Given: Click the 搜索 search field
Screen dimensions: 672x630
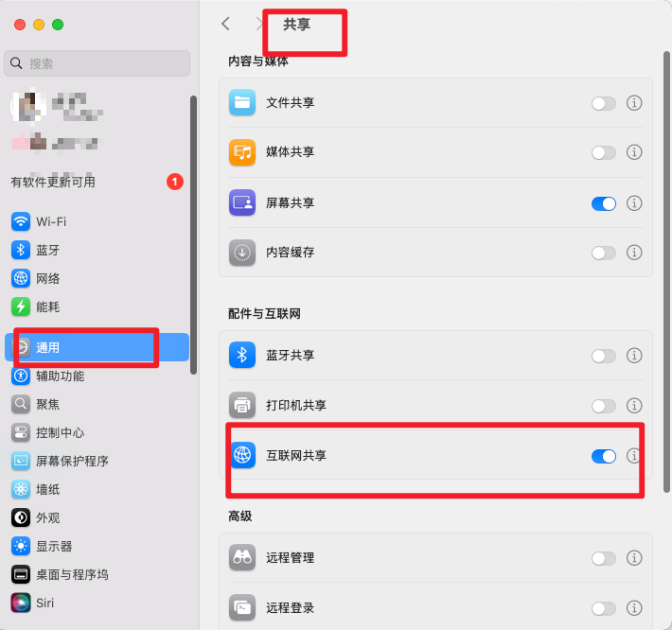Looking at the screenshot, I should pyautogui.click(x=97, y=63).
